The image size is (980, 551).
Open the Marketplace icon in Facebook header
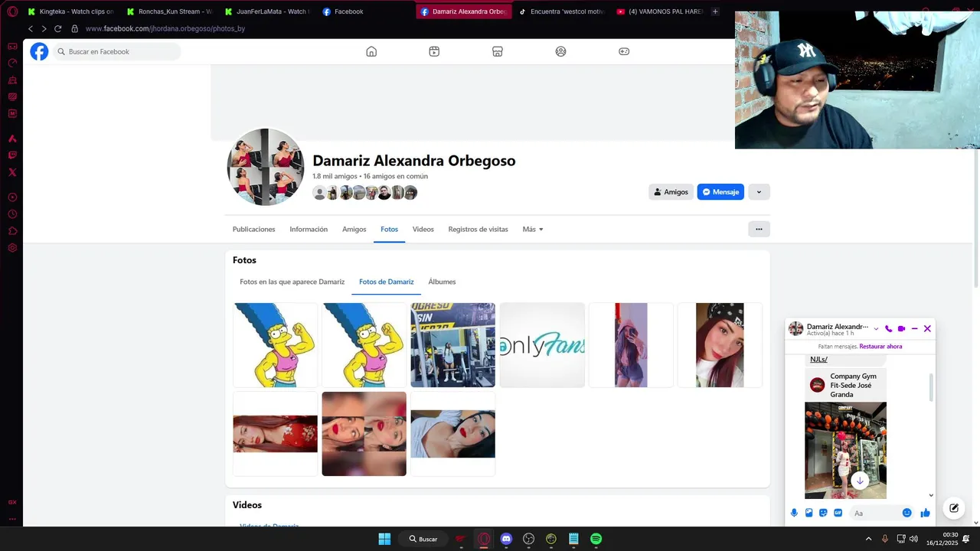498,51
